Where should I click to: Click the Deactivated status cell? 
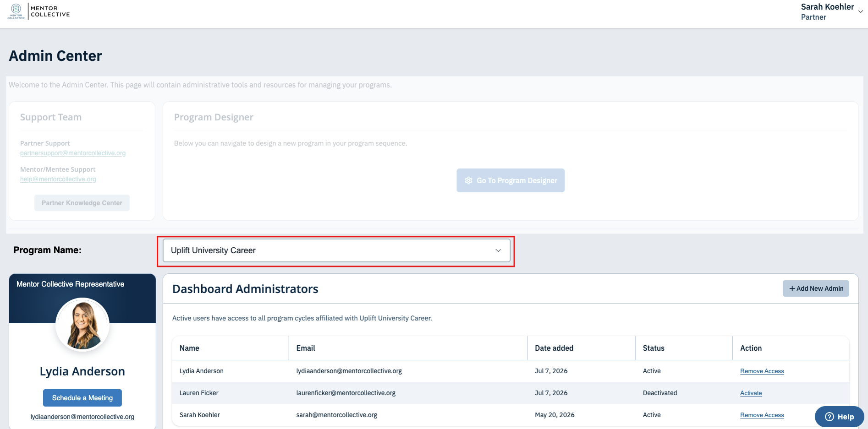[x=660, y=393]
